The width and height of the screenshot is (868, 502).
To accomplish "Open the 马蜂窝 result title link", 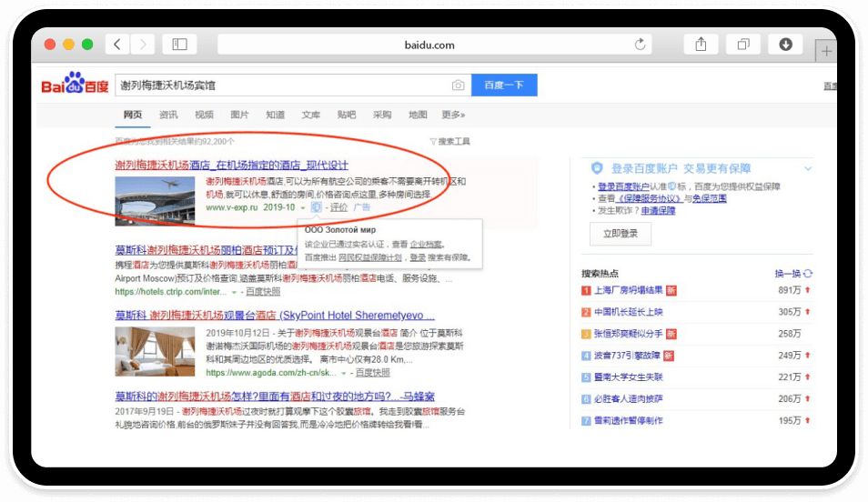I will click(275, 397).
